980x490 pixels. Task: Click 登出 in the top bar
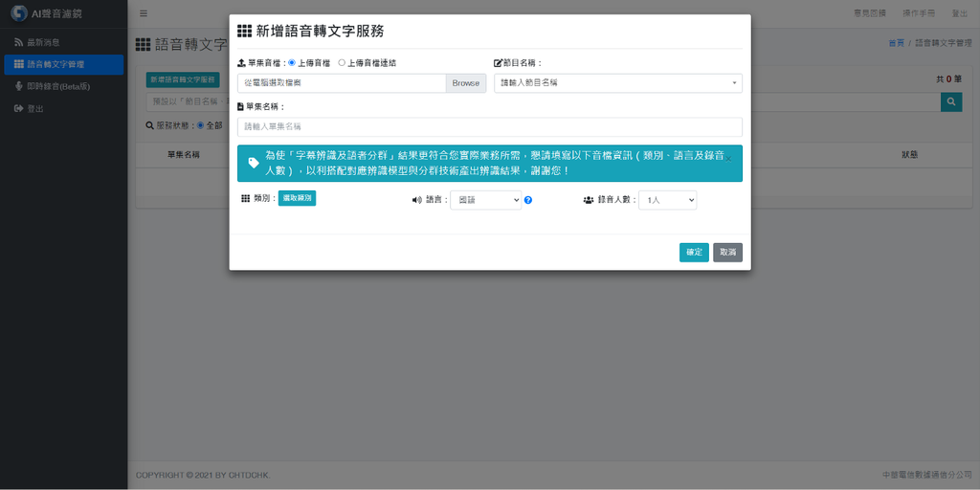[x=959, y=13]
